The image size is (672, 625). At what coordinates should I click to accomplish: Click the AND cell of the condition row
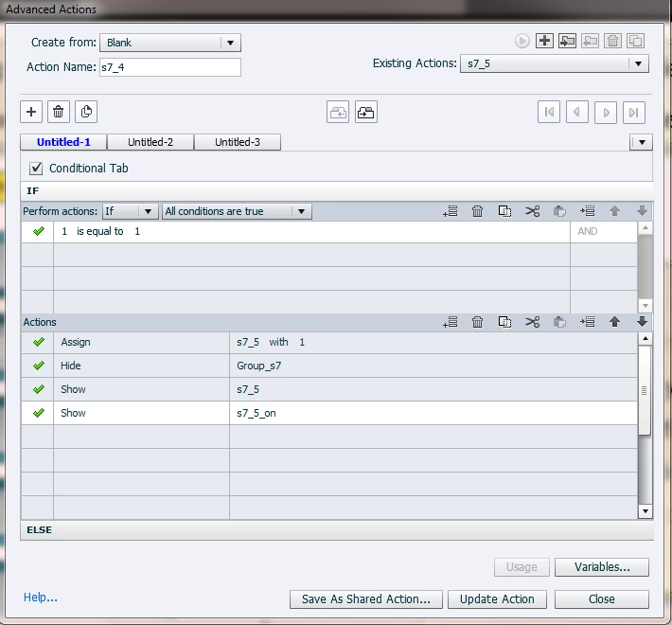(604, 231)
